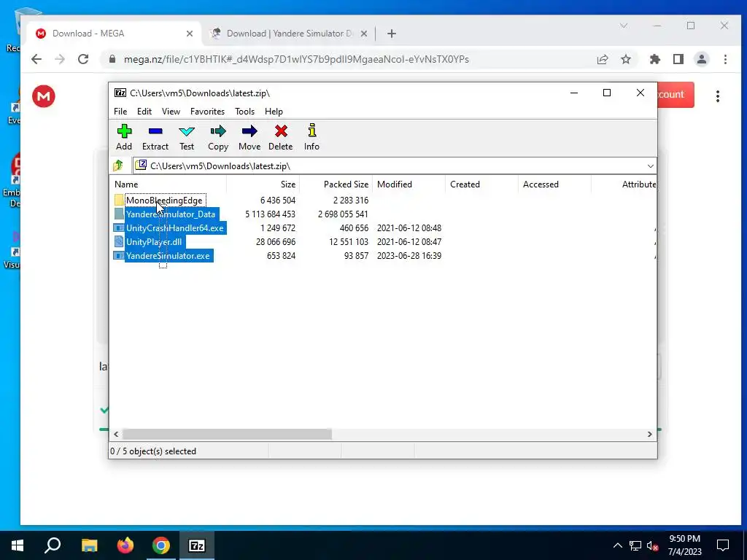
Task: Sort by the Created column header
Action: click(x=481, y=184)
